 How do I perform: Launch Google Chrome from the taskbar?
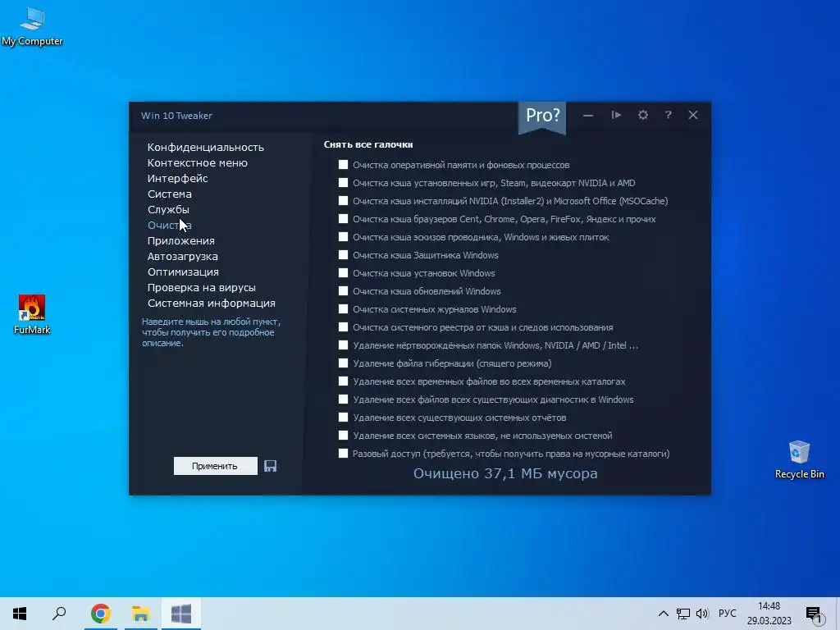[x=100, y=614]
